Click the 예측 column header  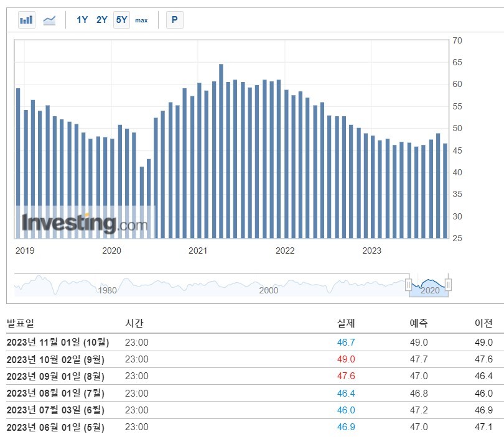click(419, 323)
